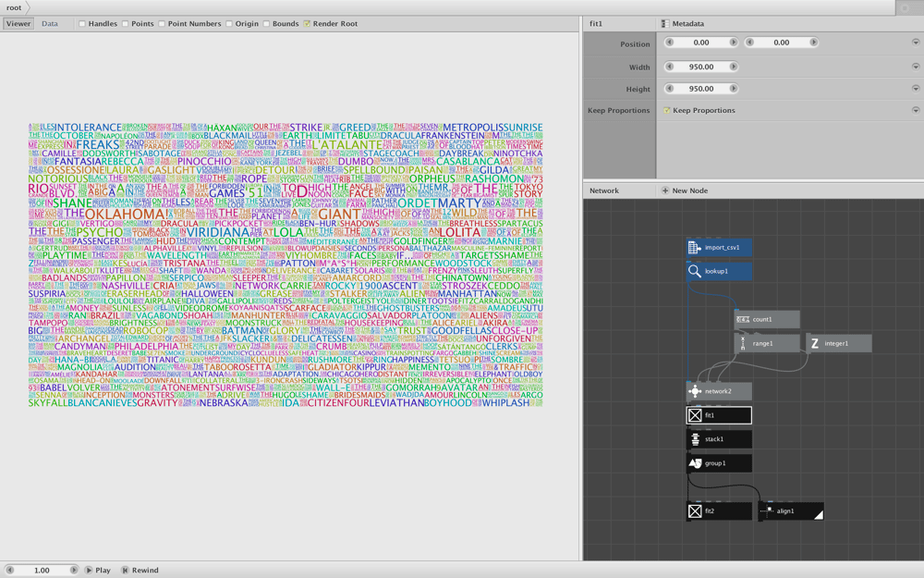Click the METROPOLIS word in the viewer
This screenshot has height=578, width=924.
(x=474, y=128)
